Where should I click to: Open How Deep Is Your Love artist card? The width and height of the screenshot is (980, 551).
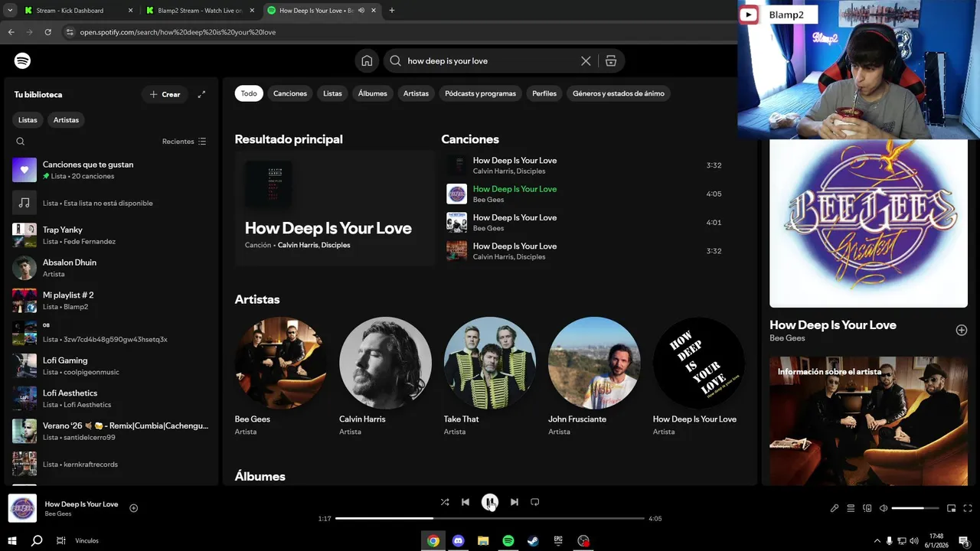click(x=698, y=376)
